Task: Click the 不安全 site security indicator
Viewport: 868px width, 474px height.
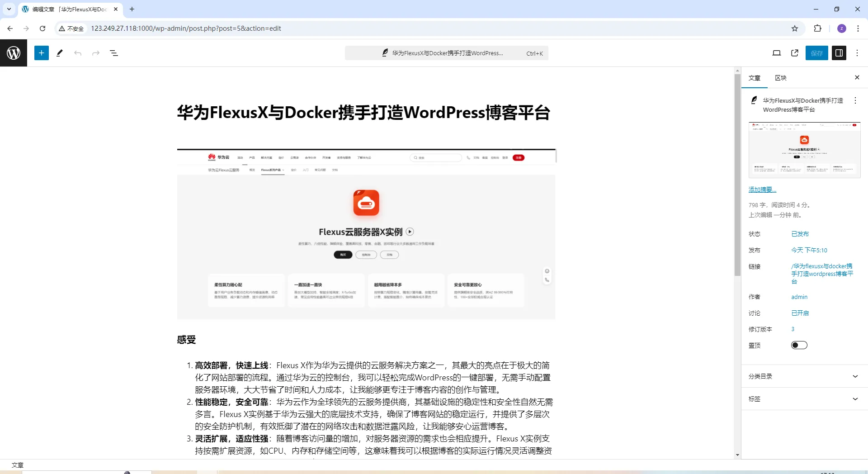Action: (x=71, y=28)
